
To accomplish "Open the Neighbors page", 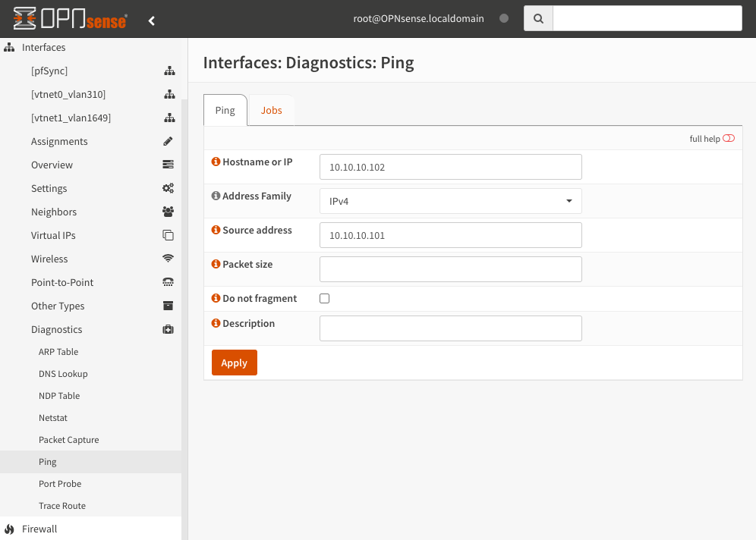I will 54,212.
